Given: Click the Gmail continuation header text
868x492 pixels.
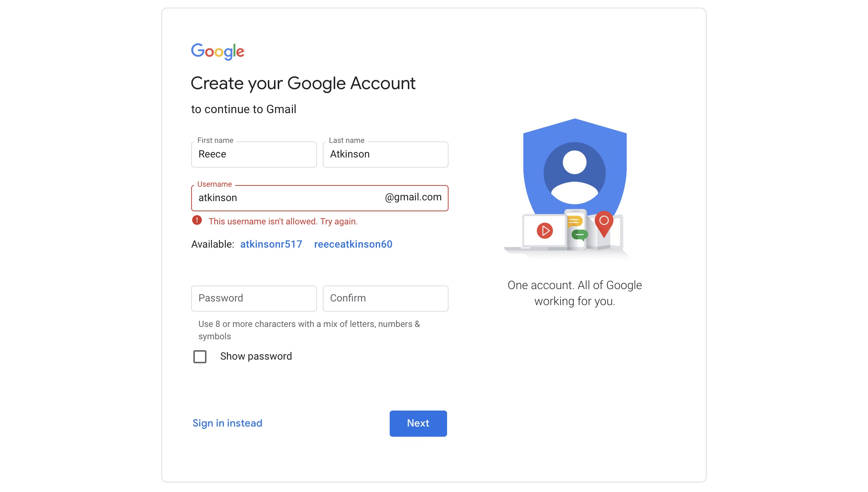Looking at the screenshot, I should coord(243,108).
